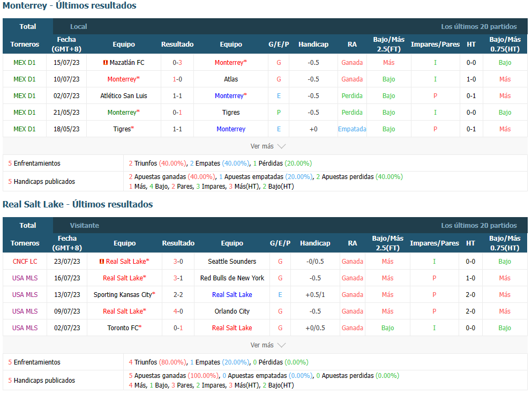
Task: Expand Ver más under Real Salt Lake results
Action: coord(268,345)
